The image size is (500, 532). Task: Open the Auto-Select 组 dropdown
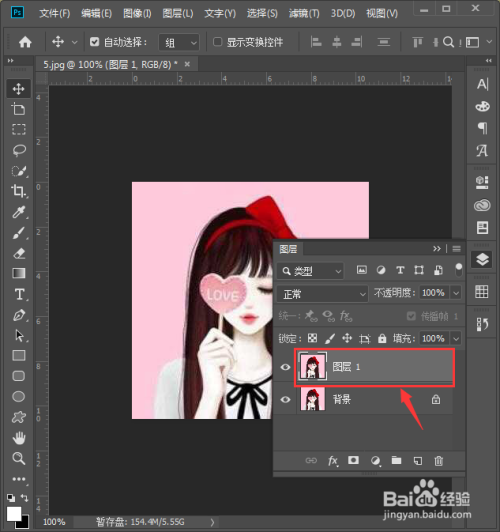click(179, 43)
